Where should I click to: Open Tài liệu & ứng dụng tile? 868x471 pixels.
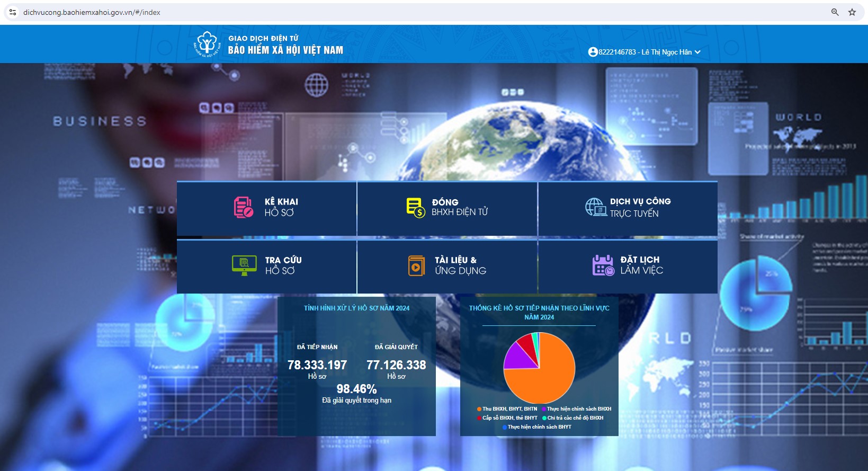[x=448, y=266]
